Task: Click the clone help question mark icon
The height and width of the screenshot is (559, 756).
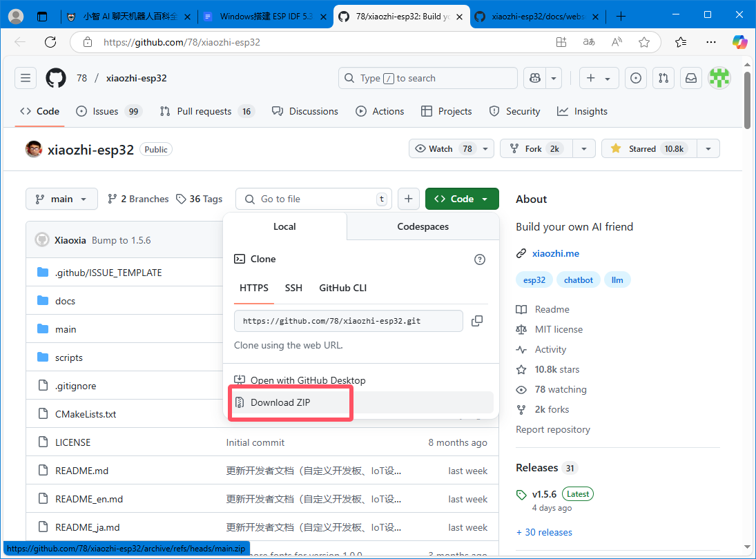Action: tap(480, 259)
